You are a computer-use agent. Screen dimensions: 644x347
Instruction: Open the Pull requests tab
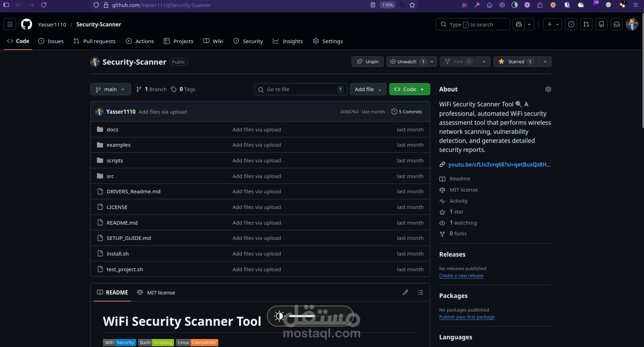[95, 41]
